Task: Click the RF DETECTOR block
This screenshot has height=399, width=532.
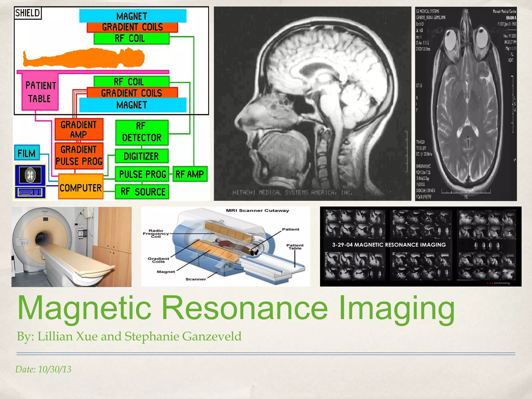Action: (142, 132)
